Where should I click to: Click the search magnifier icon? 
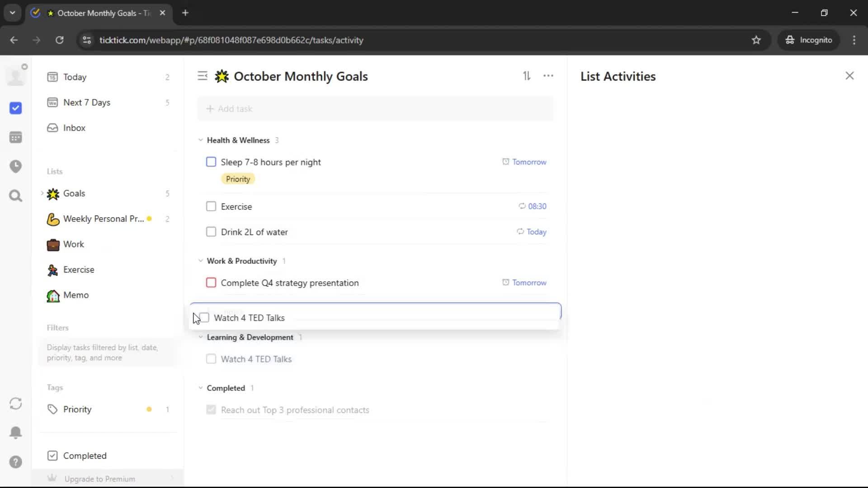[15, 196]
